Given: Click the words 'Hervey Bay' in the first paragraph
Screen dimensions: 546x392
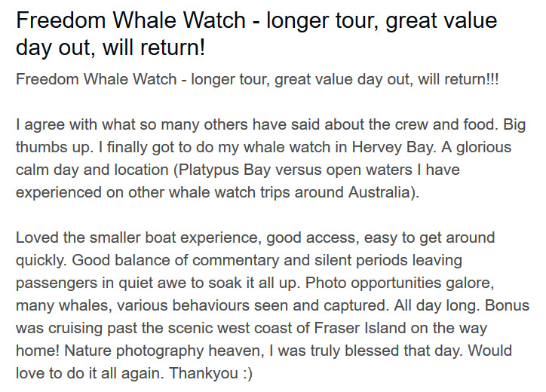Looking at the screenshot, I should point(394,147).
